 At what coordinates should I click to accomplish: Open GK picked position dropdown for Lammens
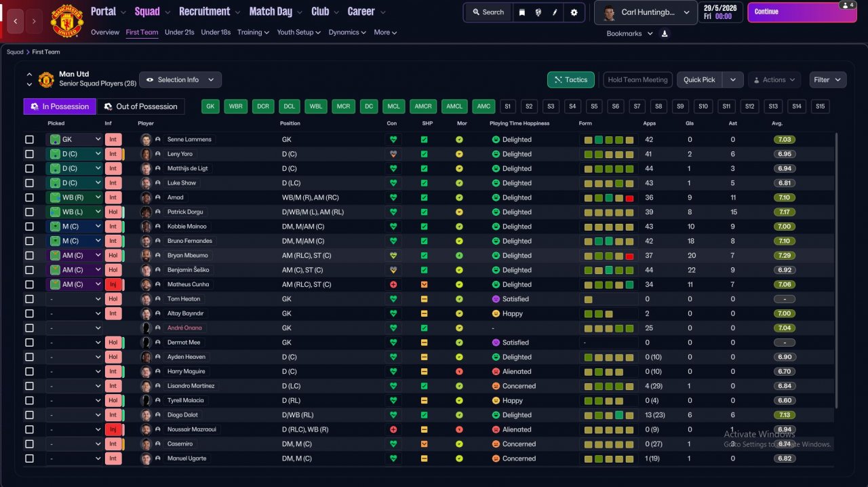pyautogui.click(x=75, y=140)
